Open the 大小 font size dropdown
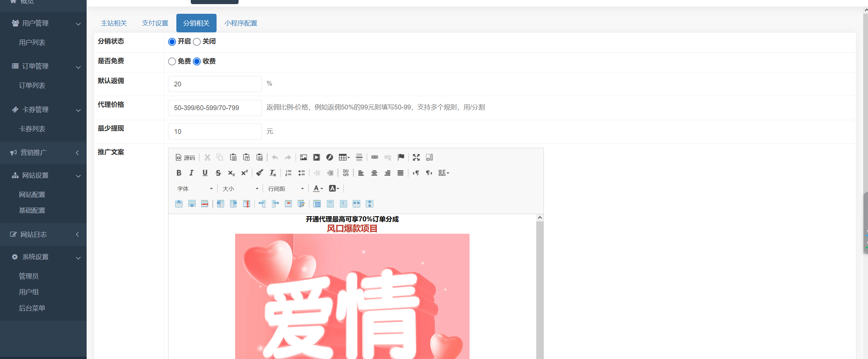 (x=240, y=188)
